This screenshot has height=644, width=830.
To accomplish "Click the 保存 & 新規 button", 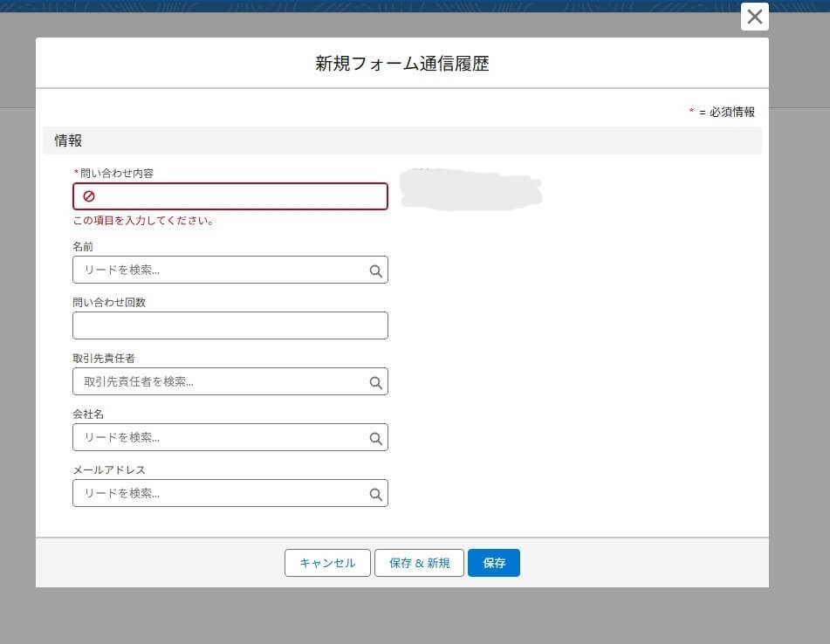I will (x=419, y=563).
